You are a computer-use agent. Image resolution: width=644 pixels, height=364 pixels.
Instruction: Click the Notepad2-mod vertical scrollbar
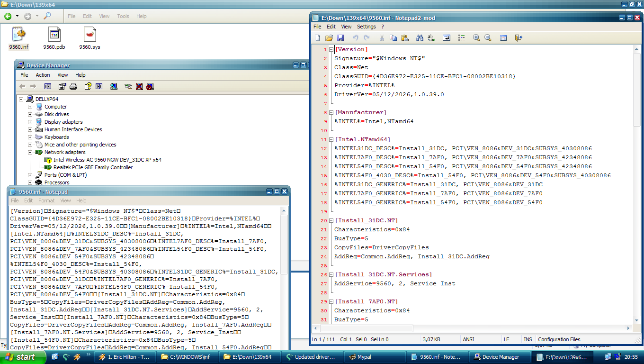(x=637, y=184)
